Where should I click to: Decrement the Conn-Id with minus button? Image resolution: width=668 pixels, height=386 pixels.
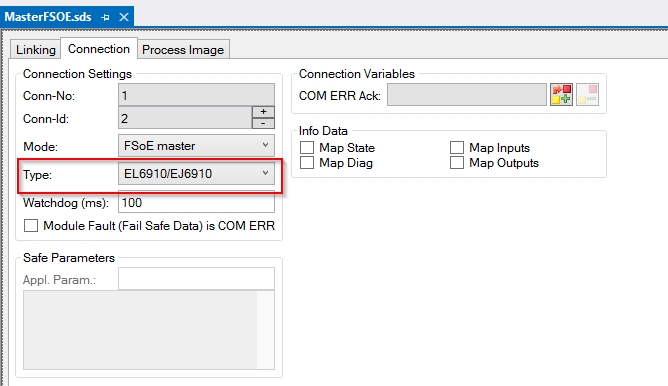pos(263,123)
